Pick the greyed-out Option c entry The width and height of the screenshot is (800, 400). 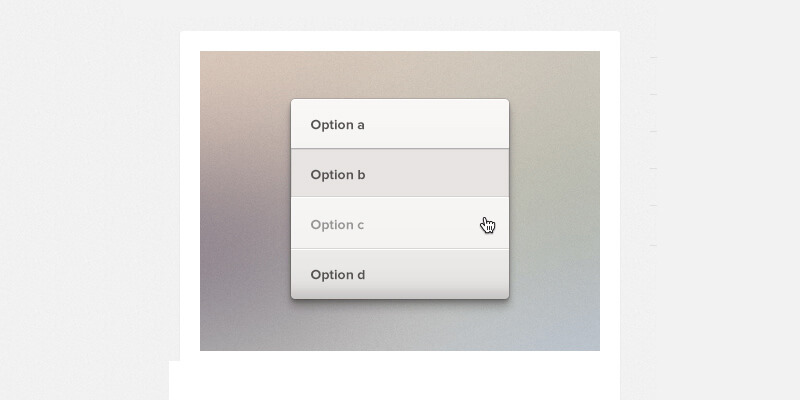pos(399,223)
